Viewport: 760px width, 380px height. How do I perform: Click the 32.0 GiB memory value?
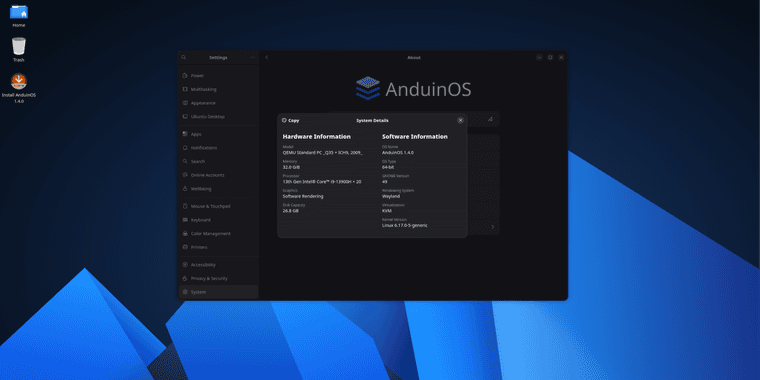click(291, 167)
